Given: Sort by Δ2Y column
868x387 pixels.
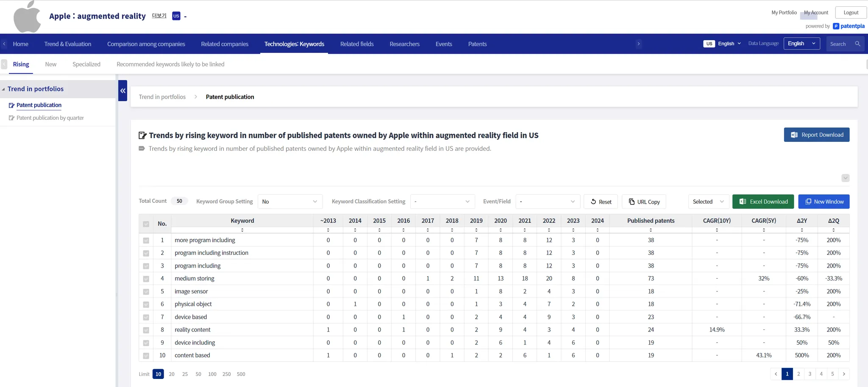Looking at the screenshot, I should pos(802,230).
